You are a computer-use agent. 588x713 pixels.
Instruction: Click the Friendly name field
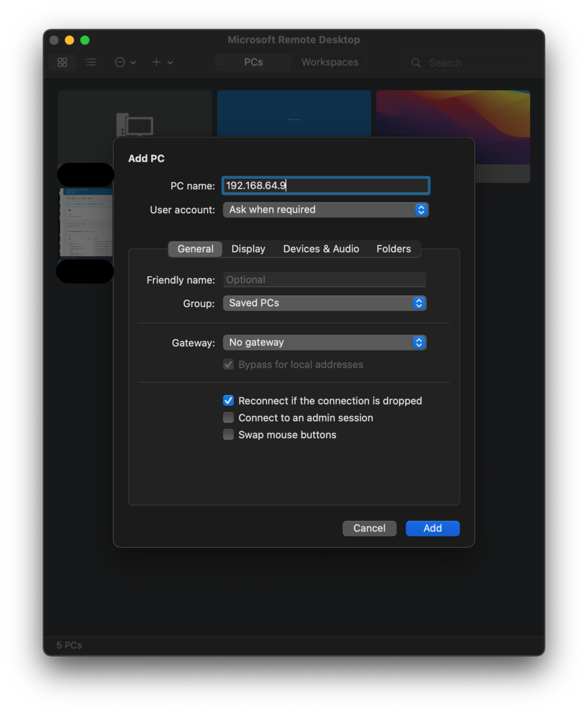coord(325,280)
